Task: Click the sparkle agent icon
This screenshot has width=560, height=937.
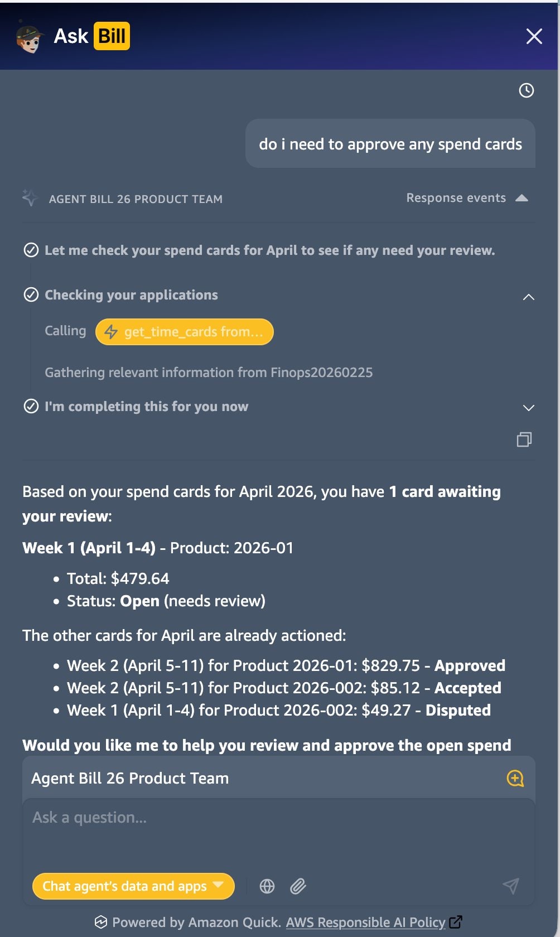Action: 29,197
